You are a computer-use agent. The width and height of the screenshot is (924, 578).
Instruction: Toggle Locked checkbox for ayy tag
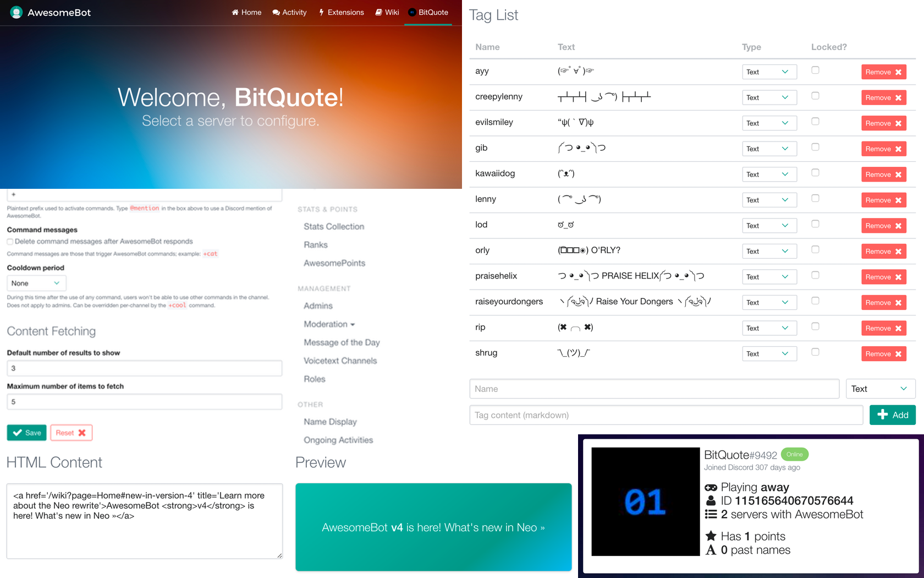tap(815, 70)
